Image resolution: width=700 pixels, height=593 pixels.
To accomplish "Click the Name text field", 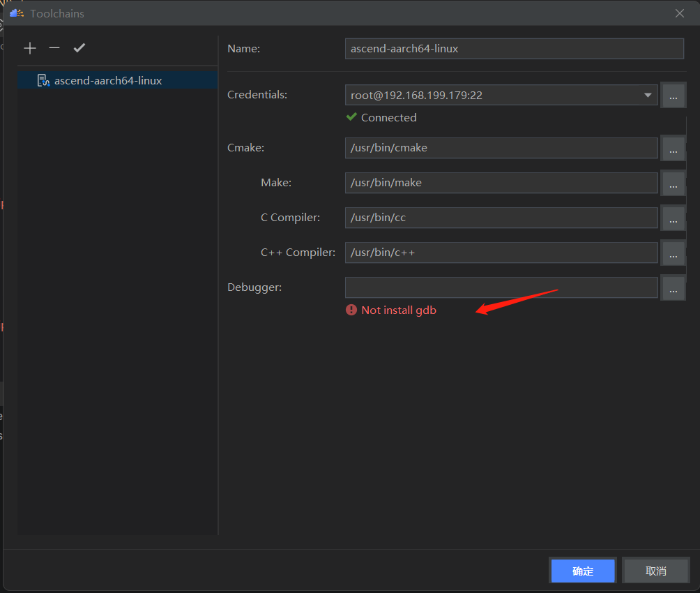I will (x=514, y=49).
